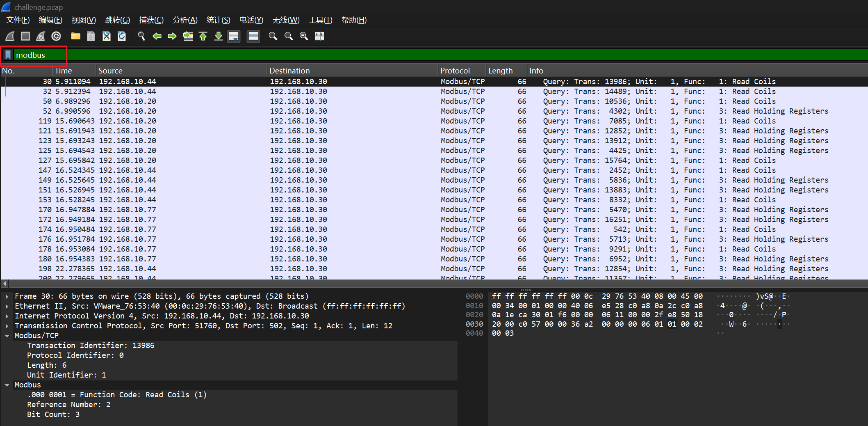Click the start capture shark fin icon
The width and height of the screenshot is (868, 426).
click(x=10, y=37)
